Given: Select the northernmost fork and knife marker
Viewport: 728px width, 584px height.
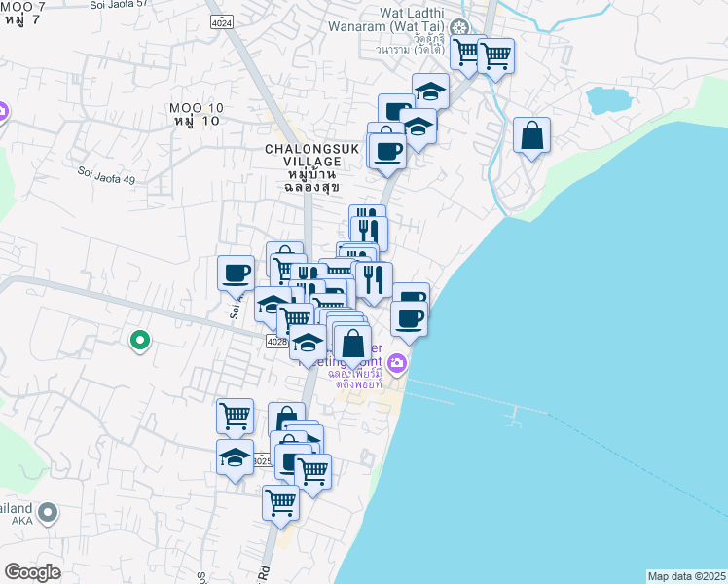Looking at the screenshot, I should coord(367,221).
